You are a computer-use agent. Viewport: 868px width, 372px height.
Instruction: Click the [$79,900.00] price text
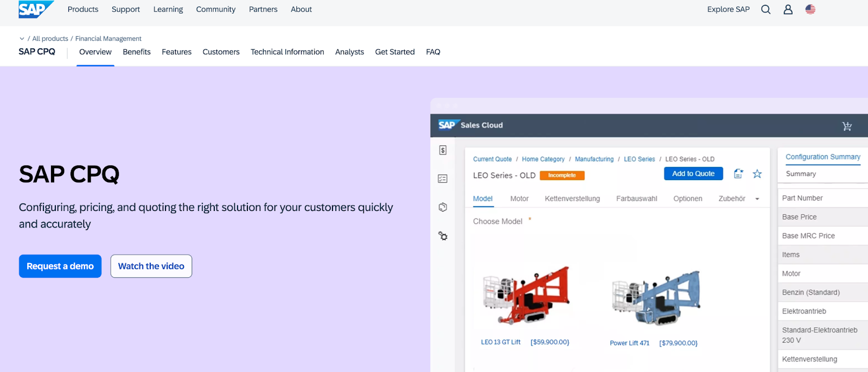(678, 343)
